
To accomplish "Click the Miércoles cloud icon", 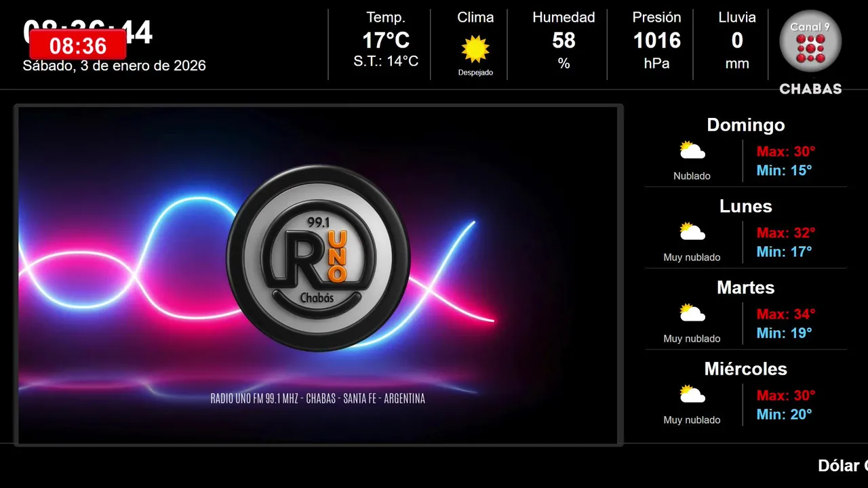I will point(692,394).
